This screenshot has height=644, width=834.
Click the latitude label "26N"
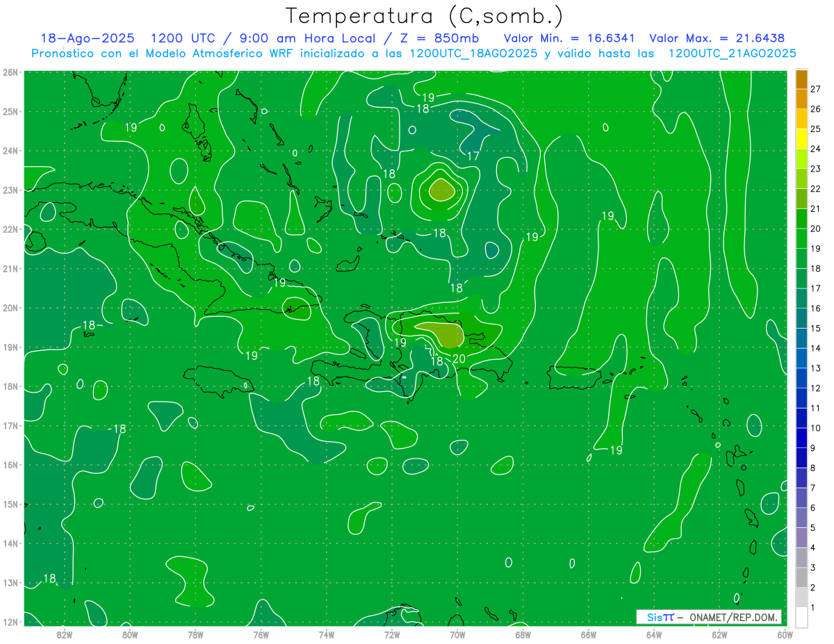tap(10, 72)
